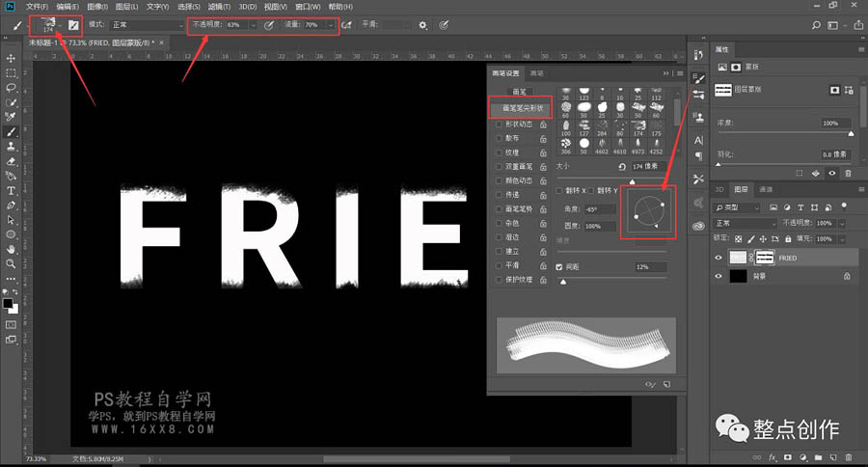This screenshot has height=467, width=868.
Task: Open 滤镜(T) menu
Action: (219, 7)
